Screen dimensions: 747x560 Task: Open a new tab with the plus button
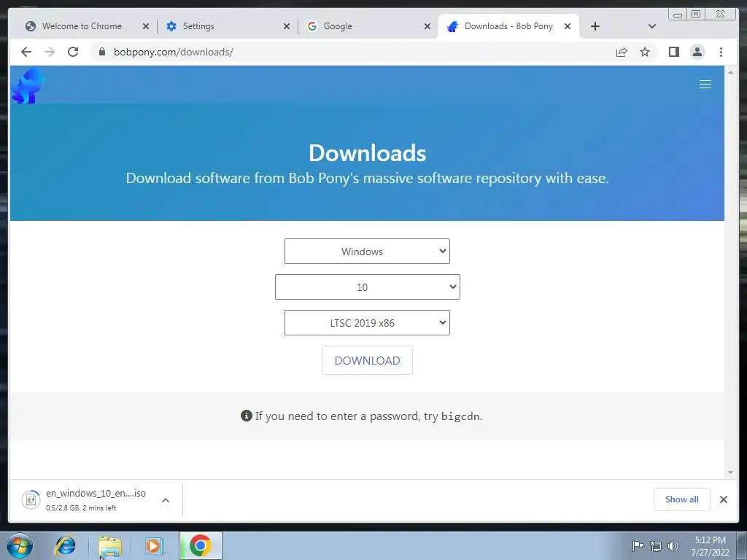pyautogui.click(x=595, y=26)
